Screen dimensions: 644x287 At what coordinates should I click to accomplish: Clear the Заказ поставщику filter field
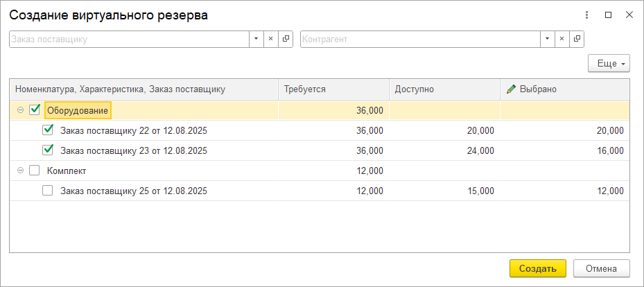pyautogui.click(x=270, y=39)
